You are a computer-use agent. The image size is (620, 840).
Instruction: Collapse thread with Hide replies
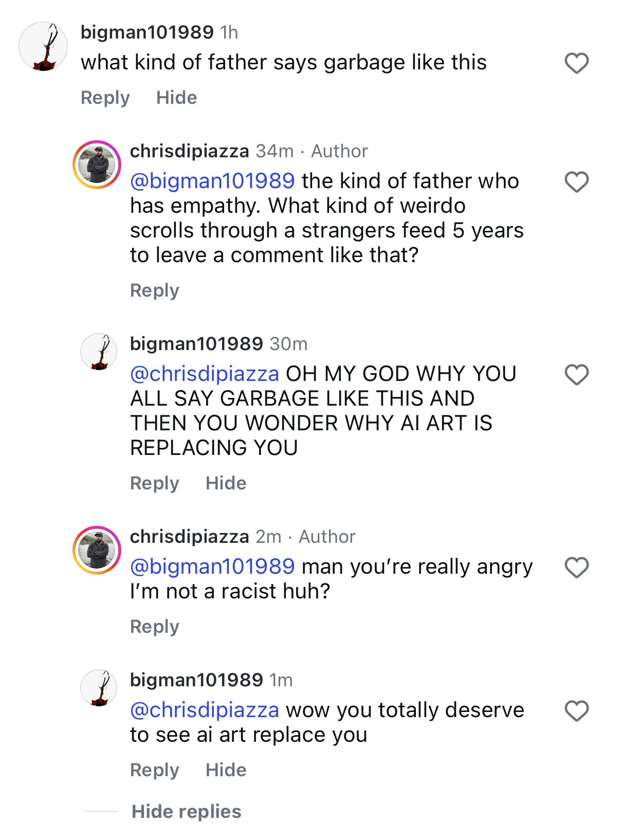186,811
